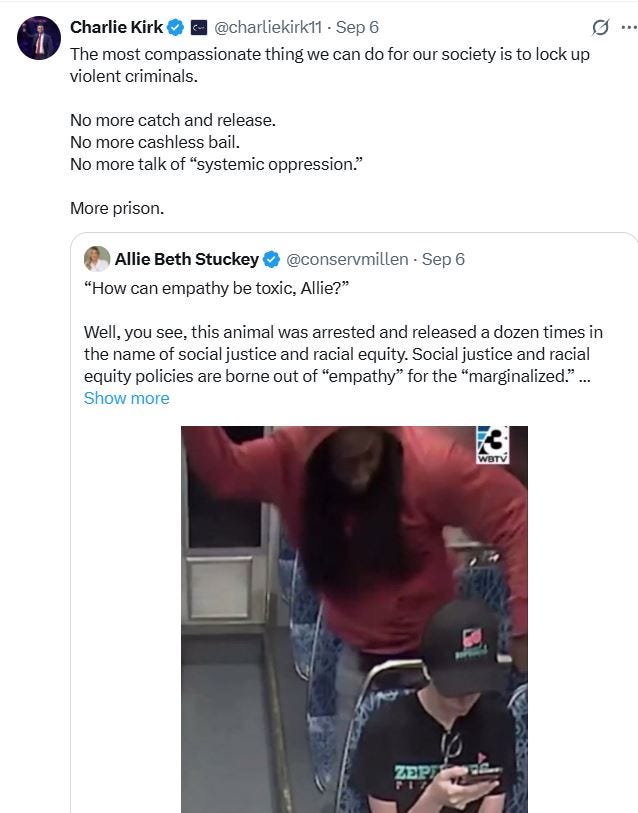Viewport: 638px width, 813px height.
Task: Click the 'How can empathy be toxic, Allie?' text
Action: pos(217,288)
